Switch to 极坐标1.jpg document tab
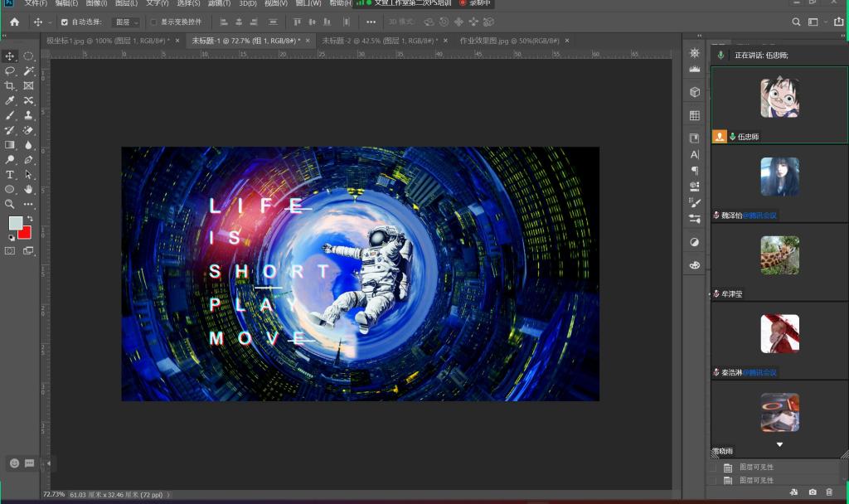 106,40
